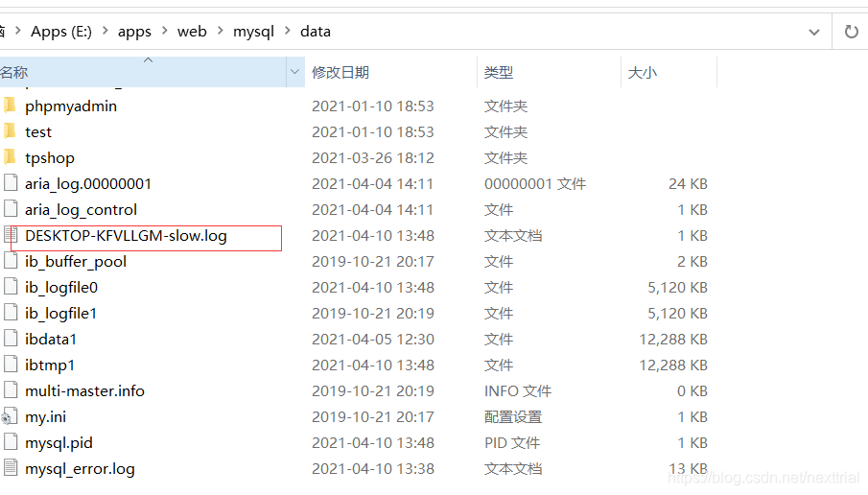Click ib_logfile0 size 5,120 KB

[x=677, y=288]
